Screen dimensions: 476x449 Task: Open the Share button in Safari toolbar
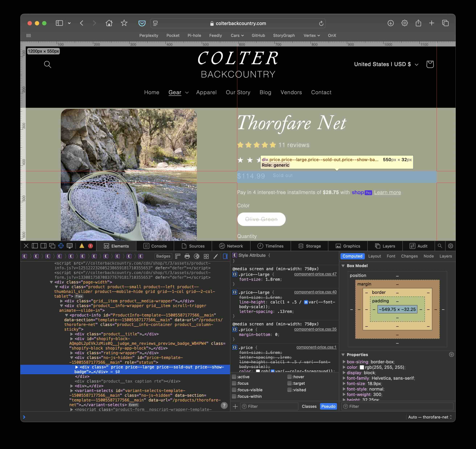418,23
